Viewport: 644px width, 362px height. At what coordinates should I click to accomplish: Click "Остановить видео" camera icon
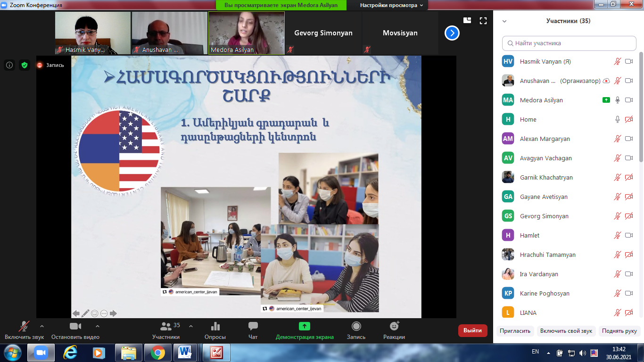[x=75, y=326]
